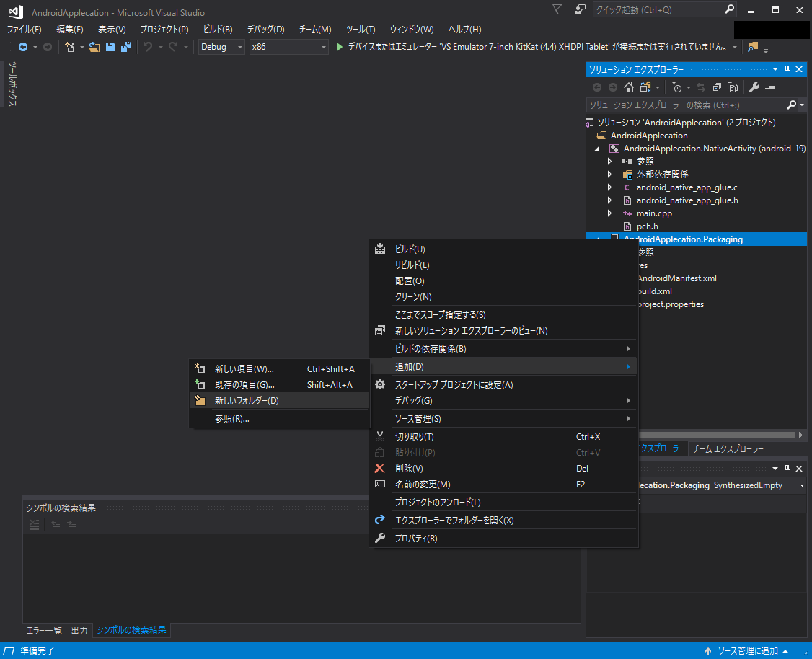Toggle Show All Files in Solution Explorer
This screenshot has width=812, height=659.
pos(733,87)
